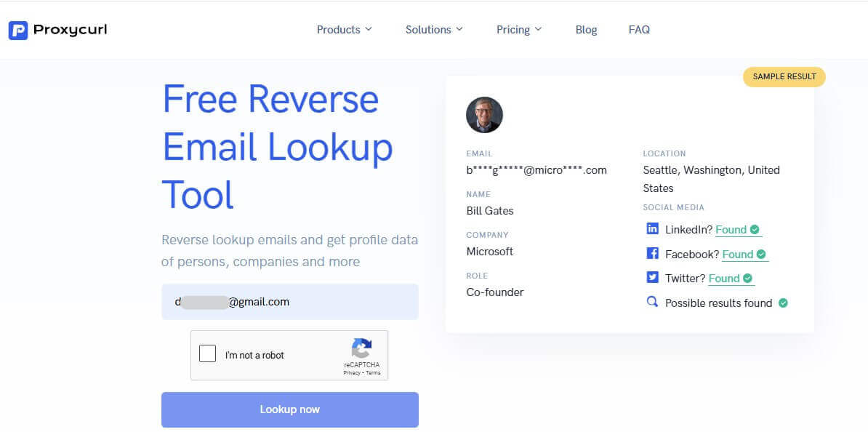The width and height of the screenshot is (868, 432).
Task: Open the Products dropdown menu
Action: pos(344,29)
